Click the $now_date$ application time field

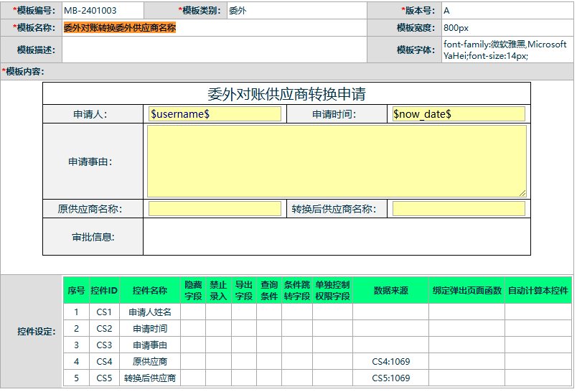point(459,114)
